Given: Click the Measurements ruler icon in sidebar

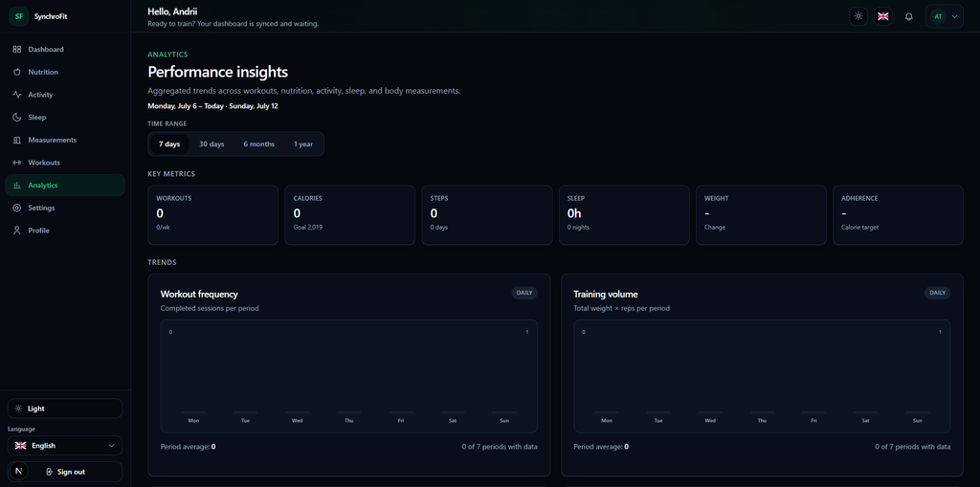Looking at the screenshot, I should pos(17,140).
